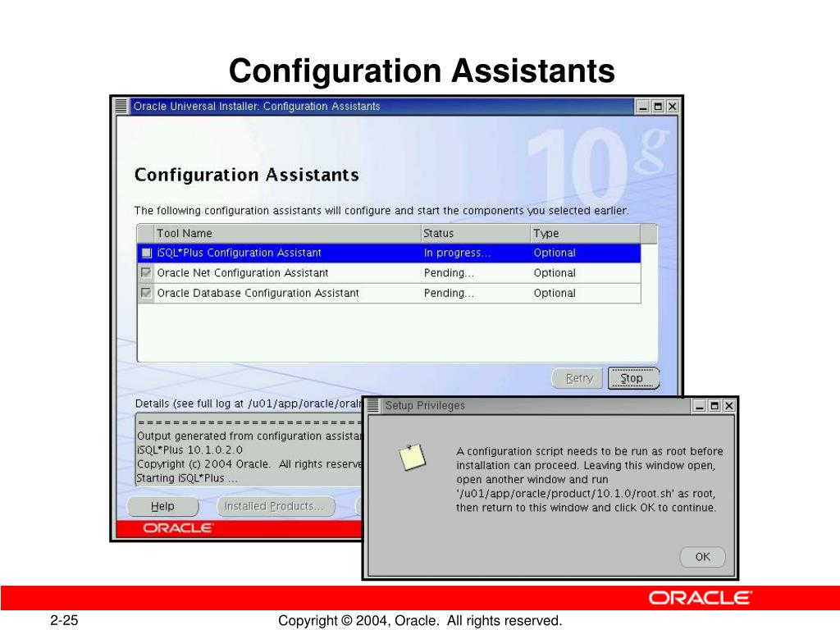Click the Tool Name column header
This screenshot has height=630, width=840.
click(288, 234)
